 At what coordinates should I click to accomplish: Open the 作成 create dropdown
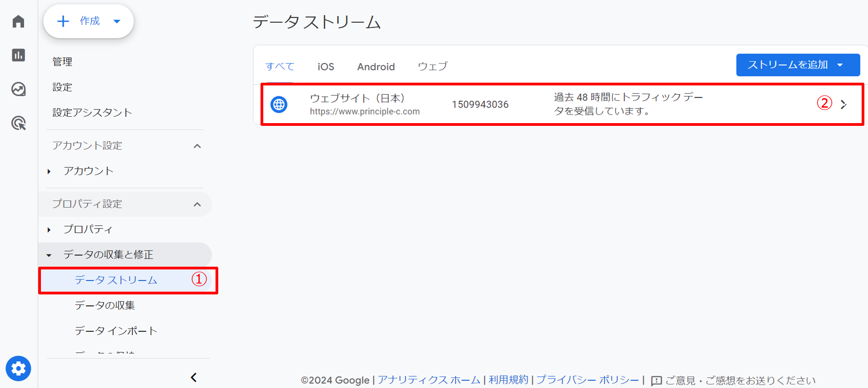[89, 21]
